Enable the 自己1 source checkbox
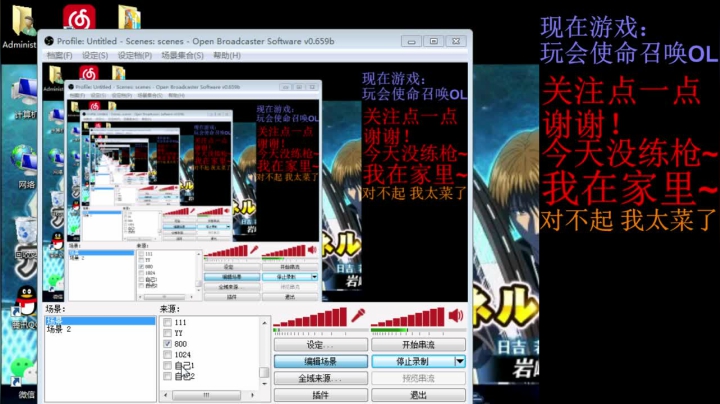 [x=168, y=365]
